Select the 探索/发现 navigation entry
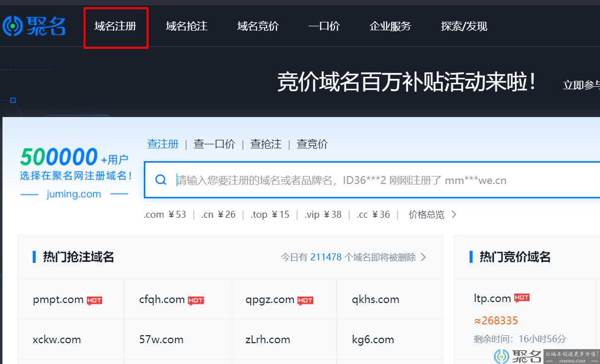Screen dimensions: 600x364 463,26
